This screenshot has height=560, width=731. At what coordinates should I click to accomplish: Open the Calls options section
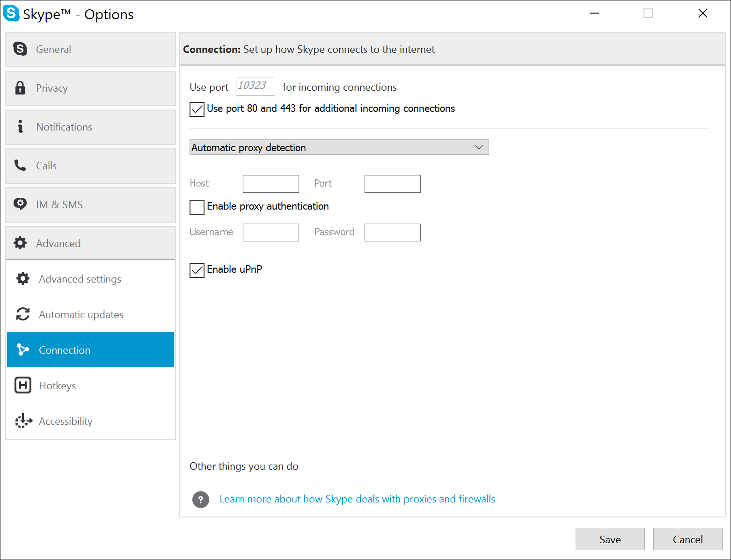point(90,166)
